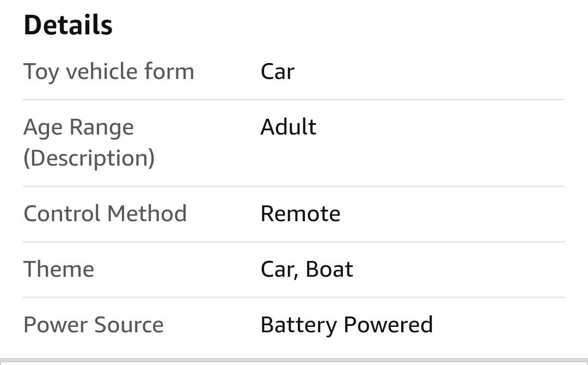Click the 'Car' value beside Toy vehicle form
Screen dimensions: 588x365
[x=277, y=72]
